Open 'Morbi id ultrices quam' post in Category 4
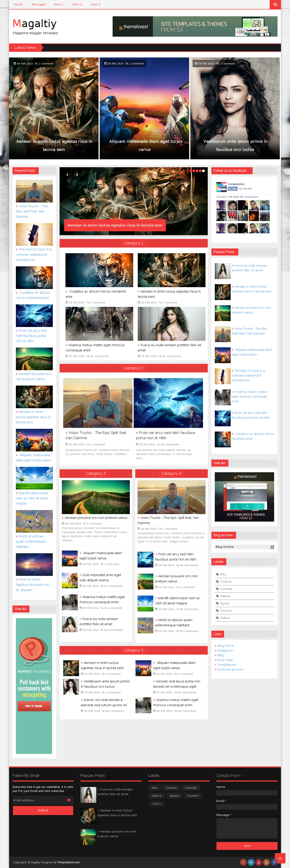This screenshot has width=290, height=868. [174, 622]
